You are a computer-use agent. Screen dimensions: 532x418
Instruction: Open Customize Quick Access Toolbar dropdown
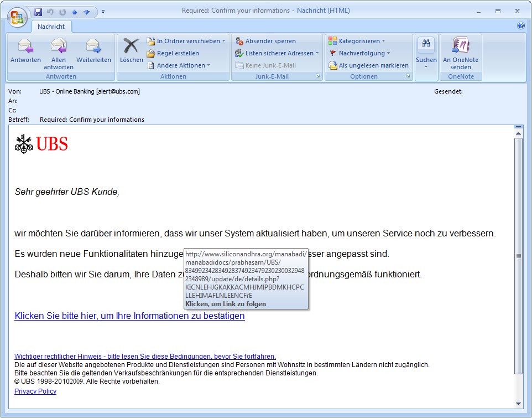pos(103,12)
